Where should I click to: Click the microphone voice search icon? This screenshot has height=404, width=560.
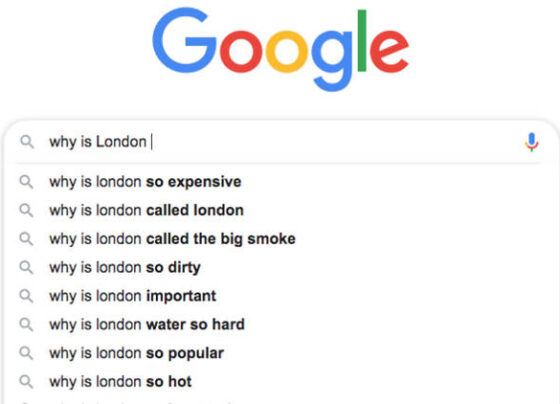[x=531, y=142]
